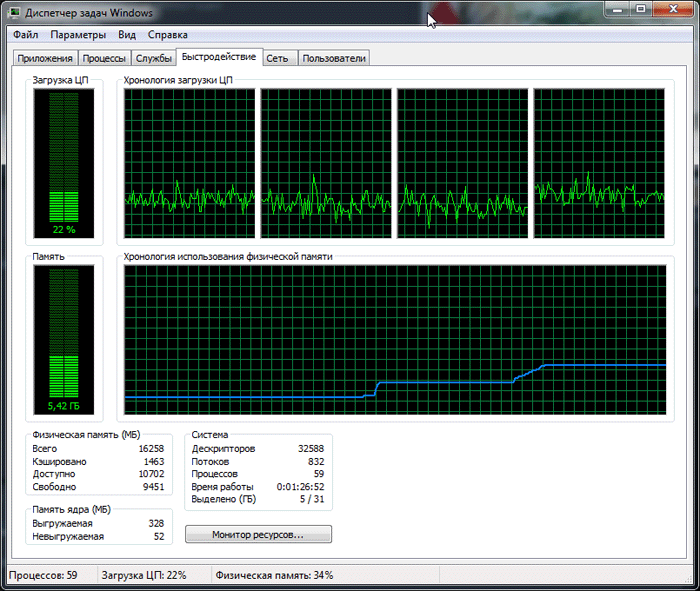Maximize the Task Manager window

tap(641, 9)
